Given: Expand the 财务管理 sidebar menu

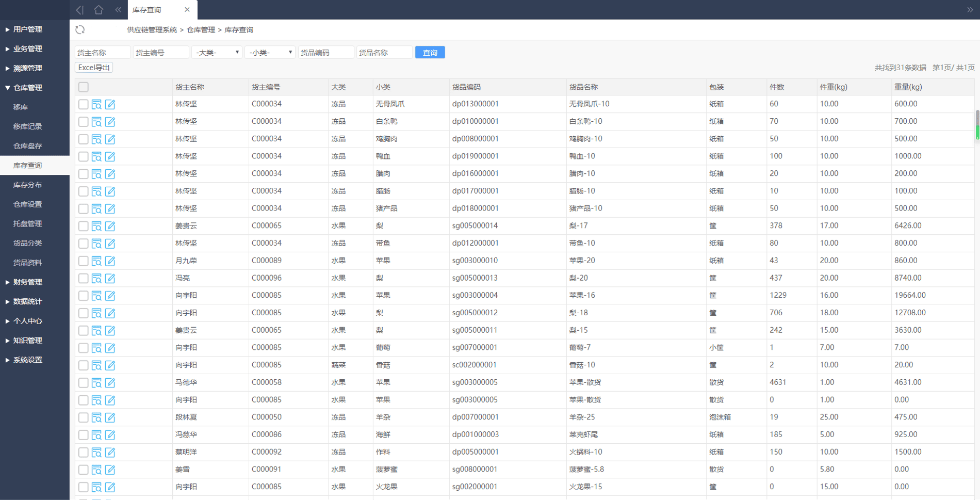Looking at the screenshot, I should [x=28, y=282].
